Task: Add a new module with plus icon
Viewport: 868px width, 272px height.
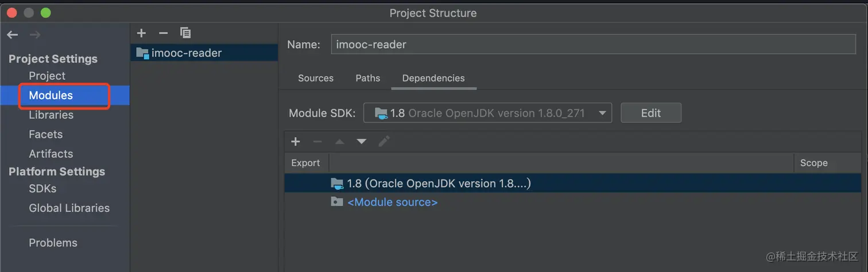Action: [142, 33]
